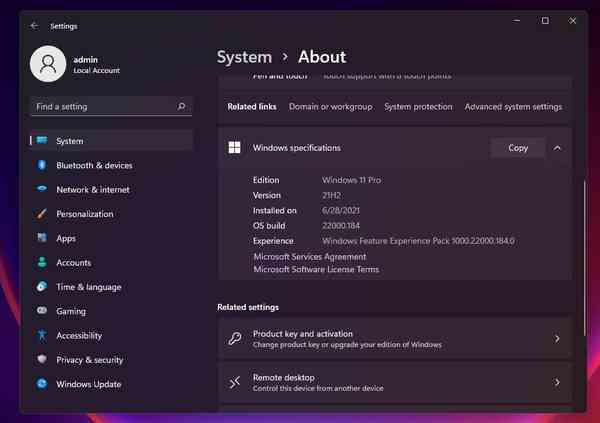Select System in the sidebar
Screen dimensions: 600x423
tap(70, 141)
